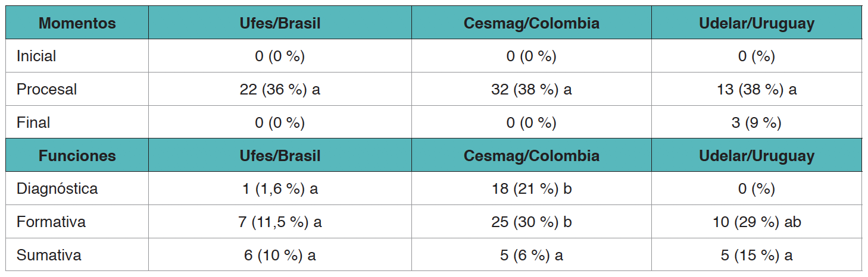Click the Momentos header cell
The width and height of the screenshot is (868, 277).
click(x=77, y=24)
